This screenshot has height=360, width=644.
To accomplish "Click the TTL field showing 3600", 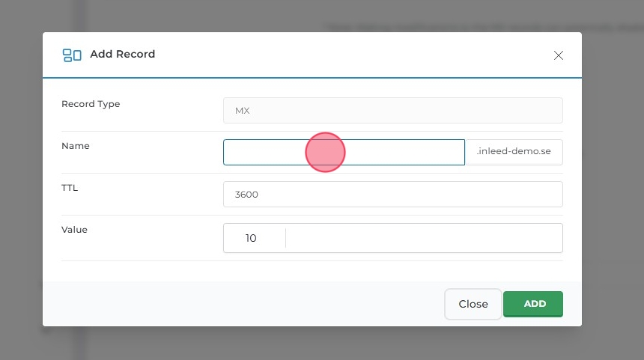I will (x=392, y=194).
